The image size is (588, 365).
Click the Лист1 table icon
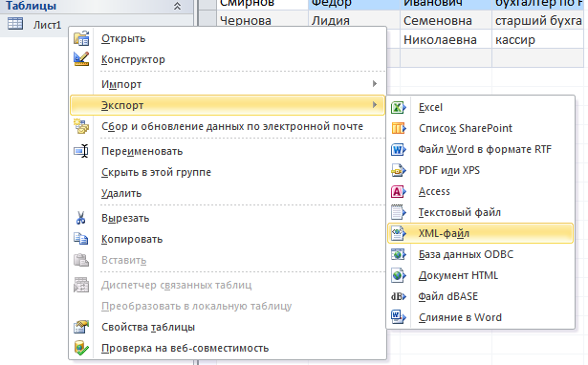click(15, 24)
